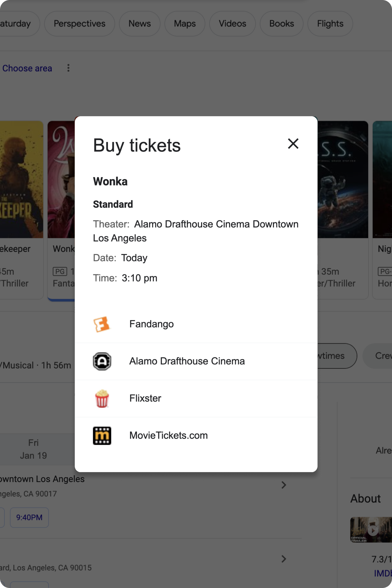Click the Fandango orange ticket logo
Viewport: 392px width, 588px height.
102,324
